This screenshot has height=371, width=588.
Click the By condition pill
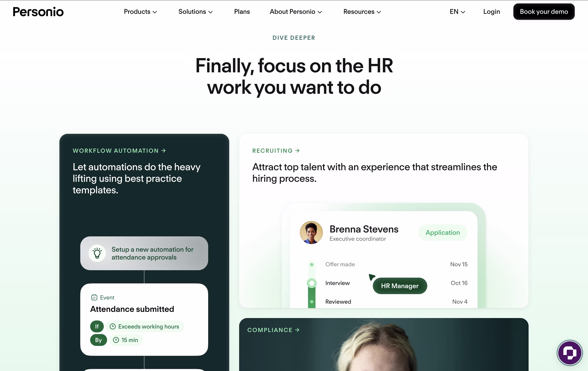pyautogui.click(x=98, y=340)
